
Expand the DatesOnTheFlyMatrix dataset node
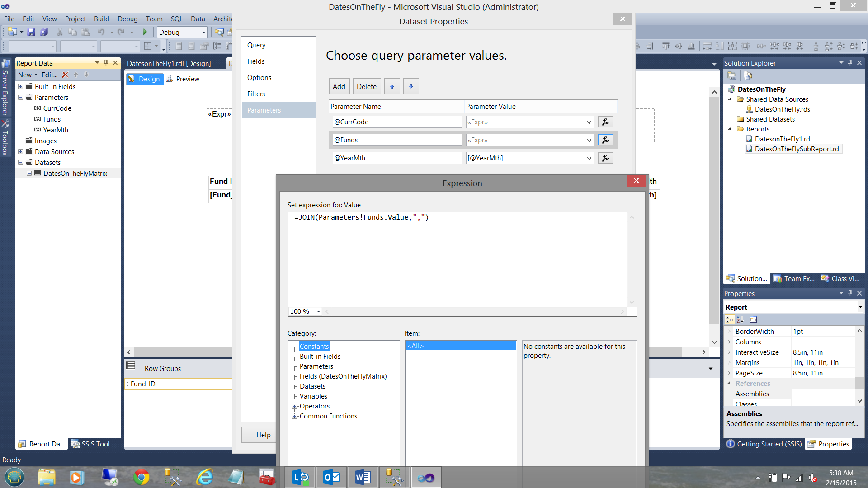29,174
